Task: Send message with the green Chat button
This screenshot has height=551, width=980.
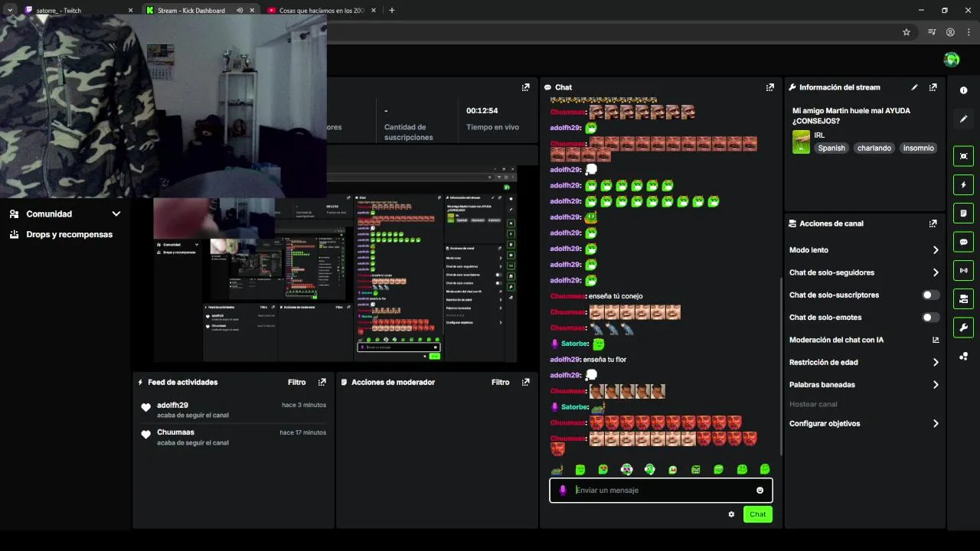Action: coord(757,514)
